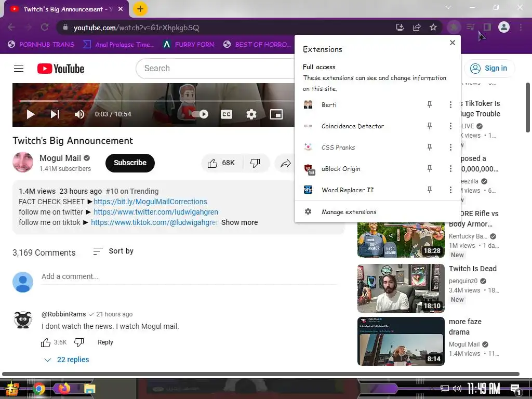Dislike RobbinRams' comment
The width and height of the screenshot is (532, 399).
[x=79, y=342]
